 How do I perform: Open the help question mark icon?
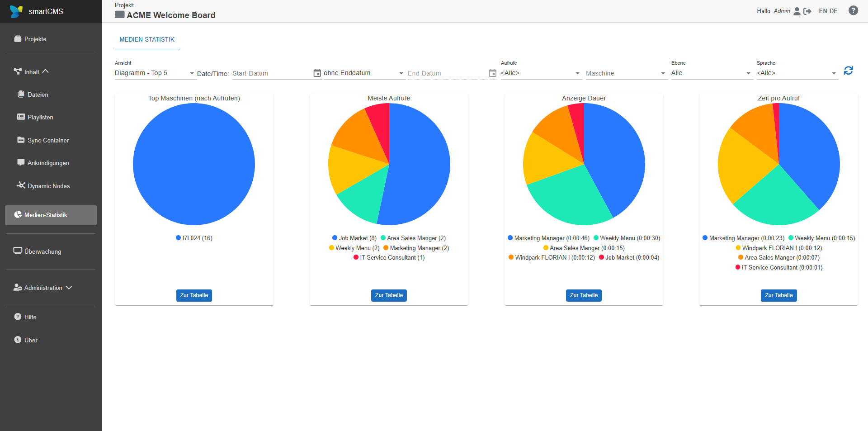point(853,10)
